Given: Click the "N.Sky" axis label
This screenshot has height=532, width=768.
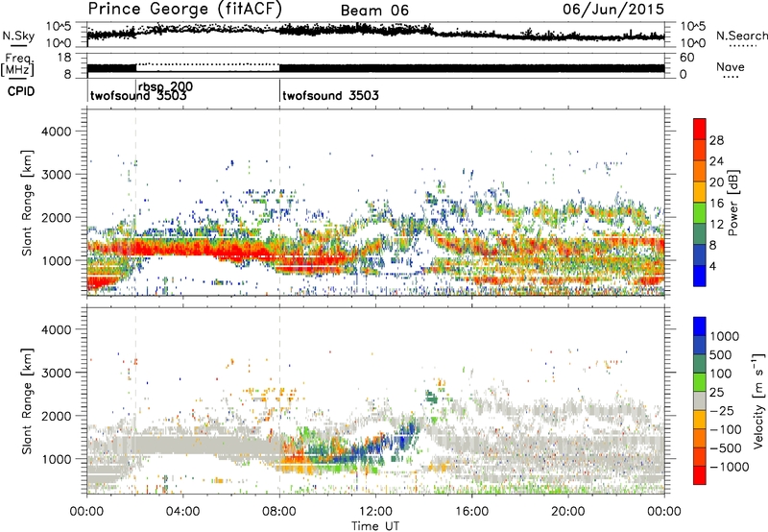Looking at the screenshot, I should 18,36.
